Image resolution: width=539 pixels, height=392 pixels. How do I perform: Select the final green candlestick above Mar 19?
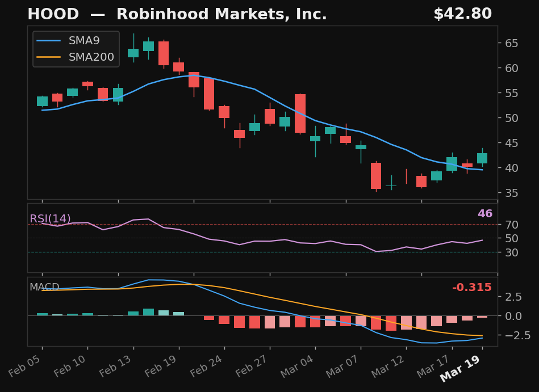[482, 158]
